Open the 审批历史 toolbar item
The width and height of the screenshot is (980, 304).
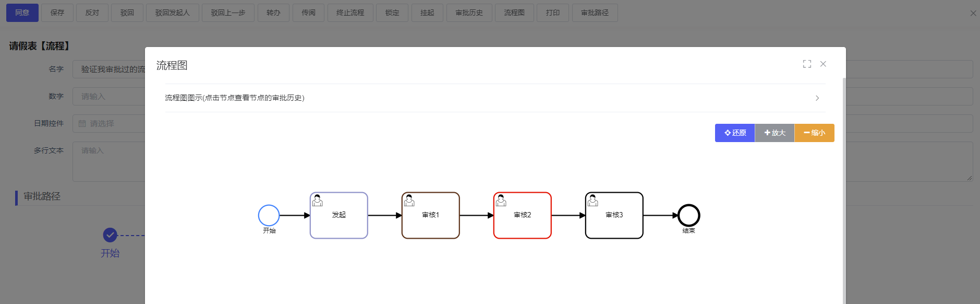point(469,13)
